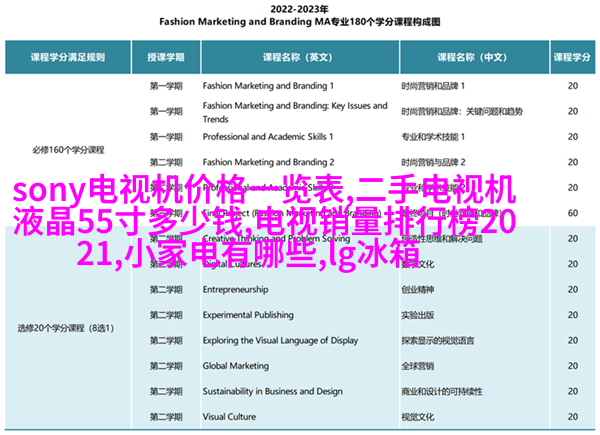
Task: Click the "必修160个学分课程" cell
Action: [68, 150]
